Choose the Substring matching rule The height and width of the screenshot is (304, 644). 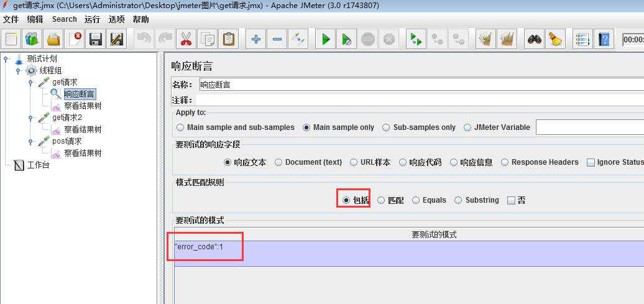476,200
